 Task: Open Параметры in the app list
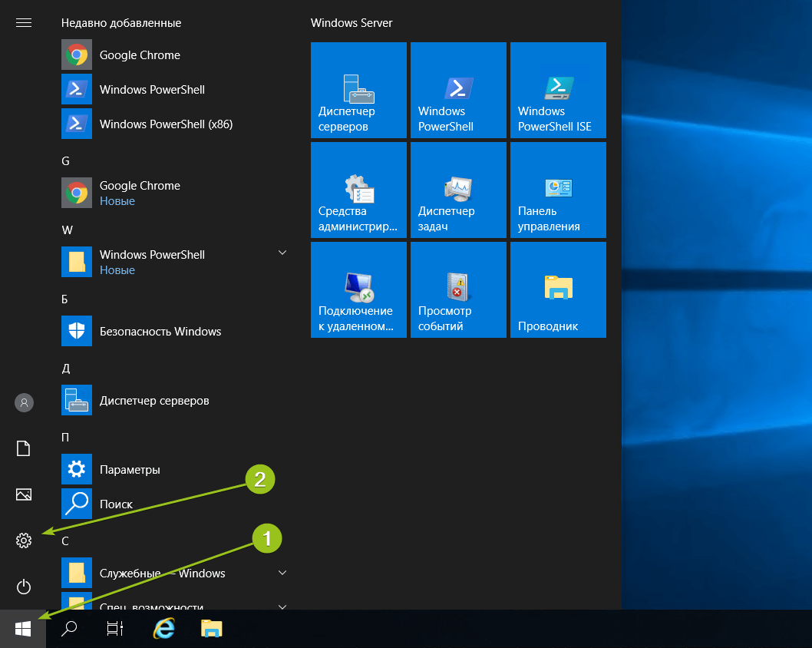tap(176, 469)
